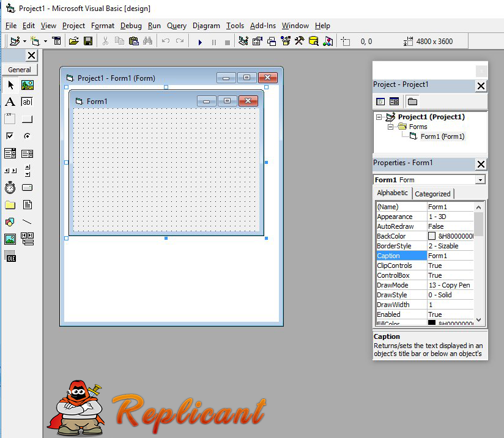Select the BorderStyle property row

[x=425, y=246]
